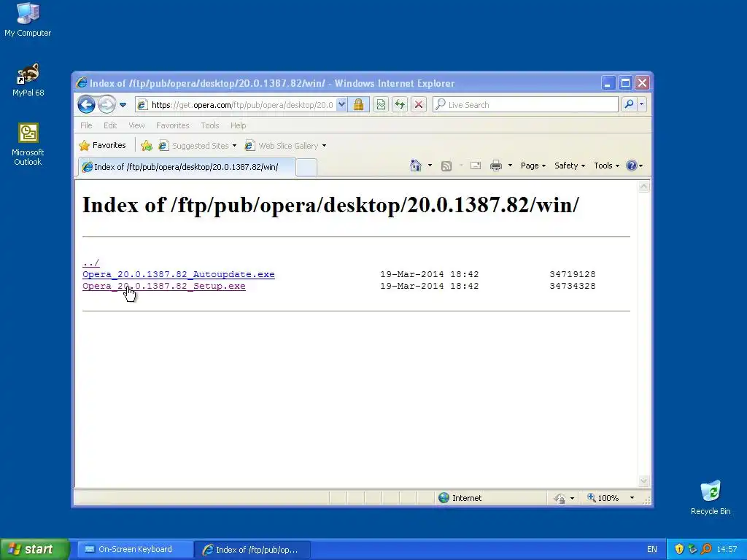
Task: Click the scrollbar up arrow
Action: coord(643,187)
